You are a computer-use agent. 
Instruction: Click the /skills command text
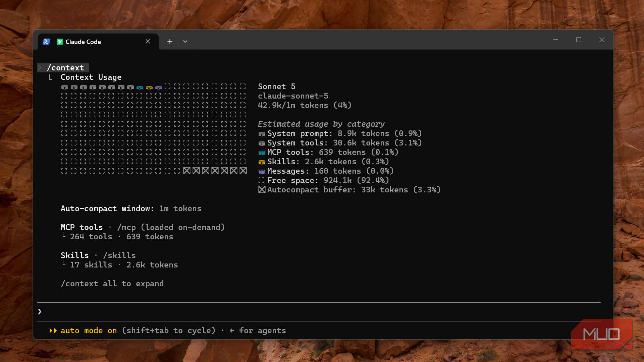pyautogui.click(x=119, y=255)
